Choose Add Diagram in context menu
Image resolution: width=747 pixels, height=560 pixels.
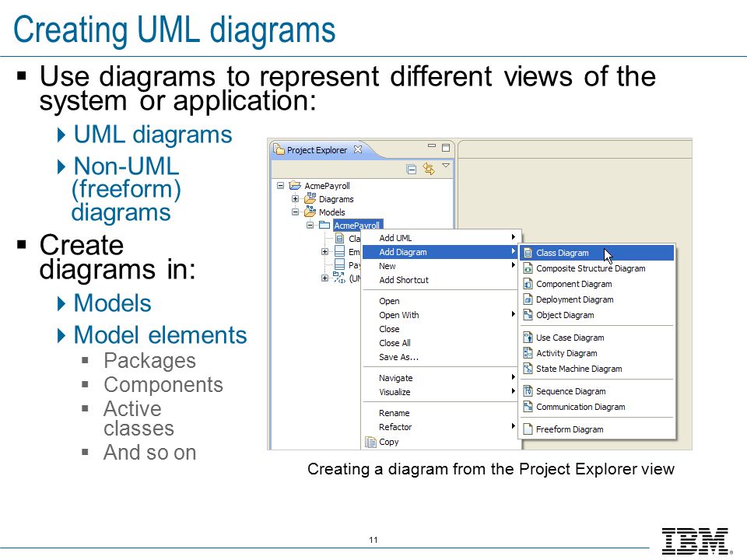[440, 252]
